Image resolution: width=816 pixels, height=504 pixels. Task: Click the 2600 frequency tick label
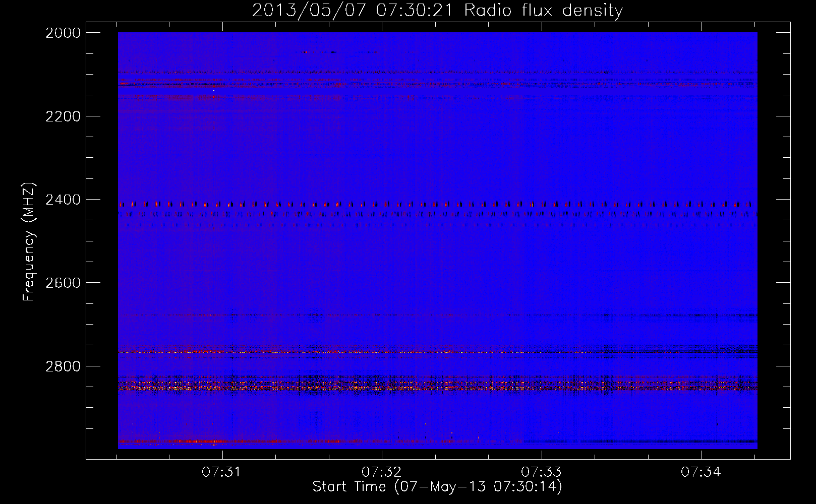coord(63,283)
